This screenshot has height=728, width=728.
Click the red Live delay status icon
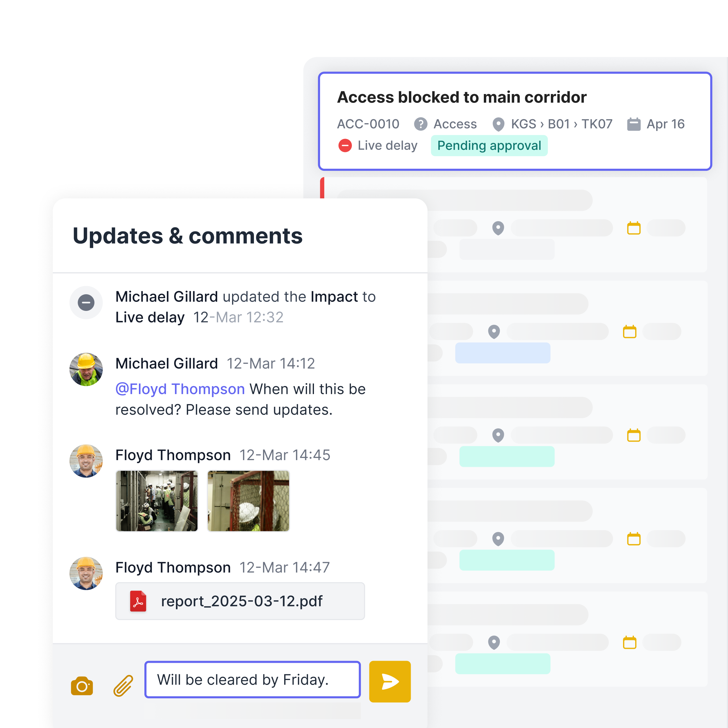click(x=345, y=146)
